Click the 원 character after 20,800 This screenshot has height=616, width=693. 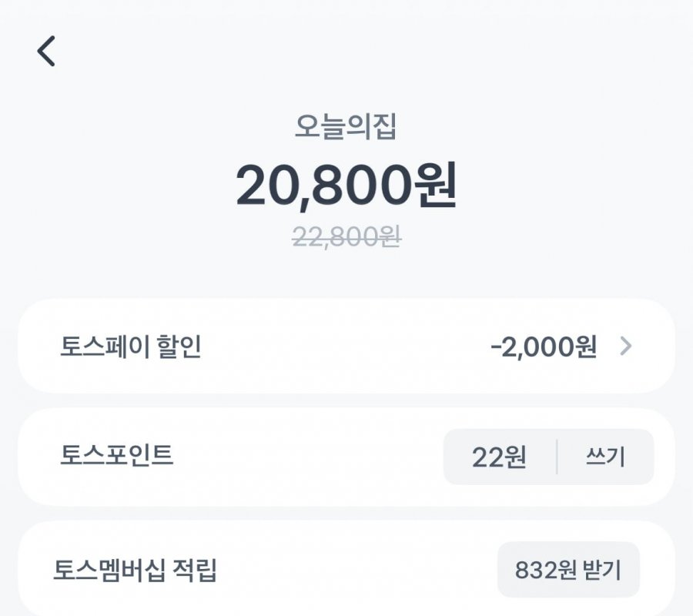tap(435, 185)
